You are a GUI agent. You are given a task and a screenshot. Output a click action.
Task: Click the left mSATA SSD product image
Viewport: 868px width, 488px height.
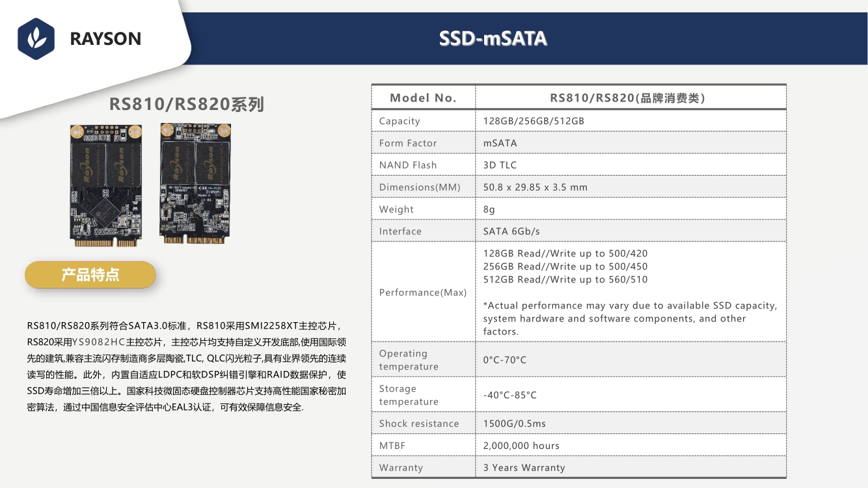[106, 185]
